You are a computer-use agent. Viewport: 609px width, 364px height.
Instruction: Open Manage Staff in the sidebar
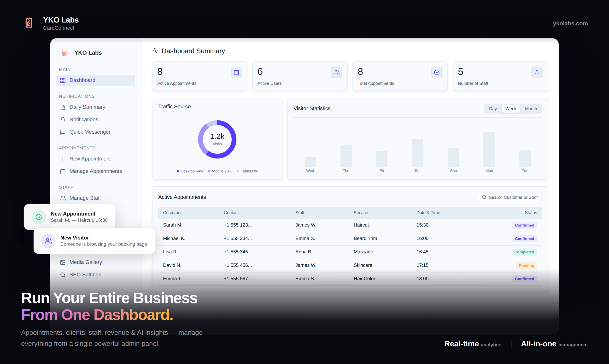click(95, 198)
